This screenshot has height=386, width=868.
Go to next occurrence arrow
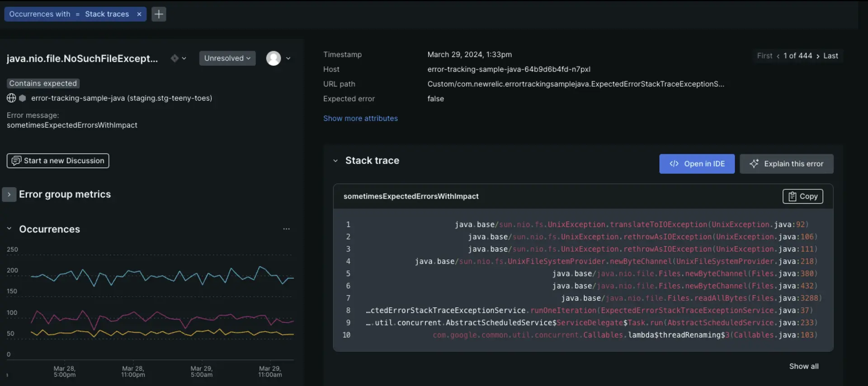817,56
